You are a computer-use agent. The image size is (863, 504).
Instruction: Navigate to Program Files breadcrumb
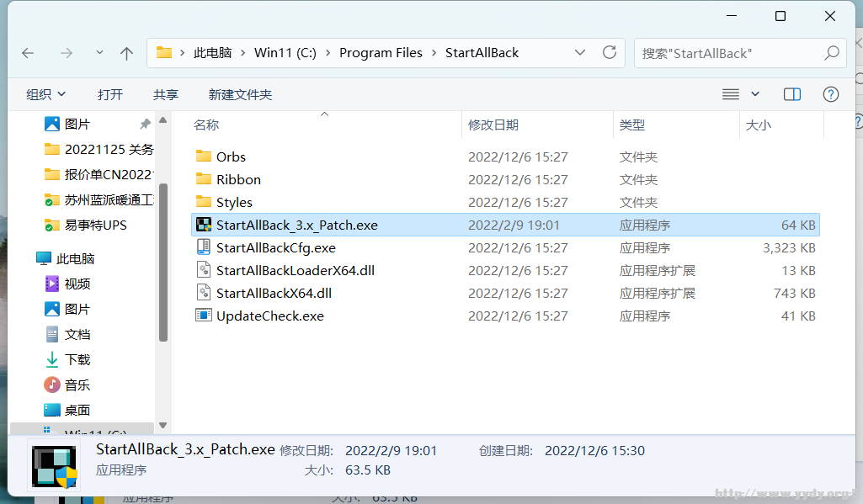(381, 53)
